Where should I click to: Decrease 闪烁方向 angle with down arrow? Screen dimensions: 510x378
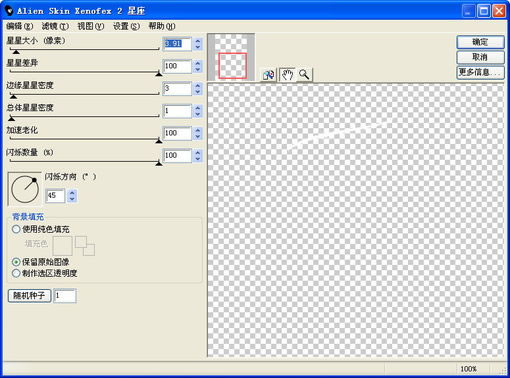pos(72,199)
